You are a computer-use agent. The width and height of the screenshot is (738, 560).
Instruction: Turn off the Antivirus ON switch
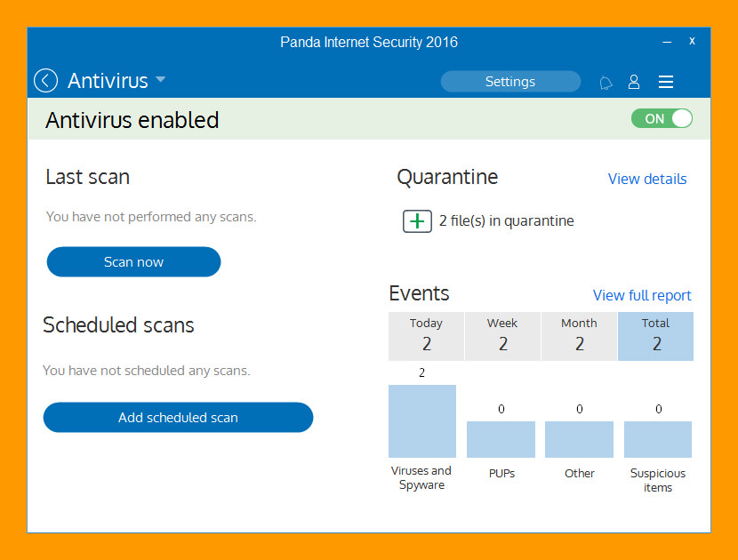click(662, 118)
